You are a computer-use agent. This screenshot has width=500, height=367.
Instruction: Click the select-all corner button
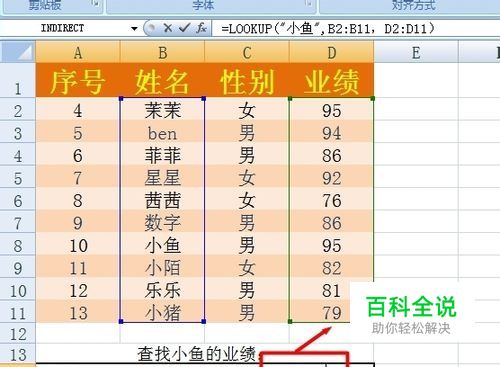[x=18, y=52]
